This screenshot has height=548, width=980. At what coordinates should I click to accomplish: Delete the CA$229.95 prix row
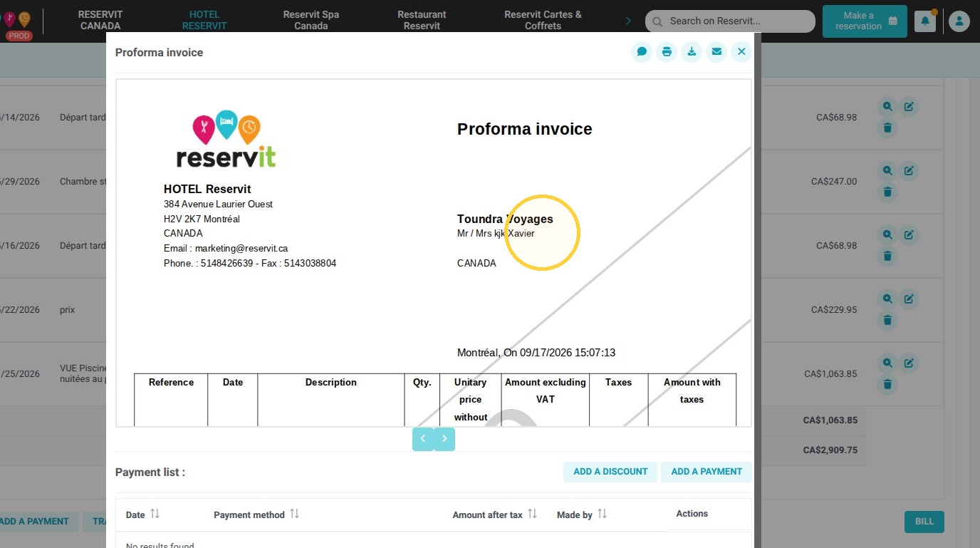point(887,321)
